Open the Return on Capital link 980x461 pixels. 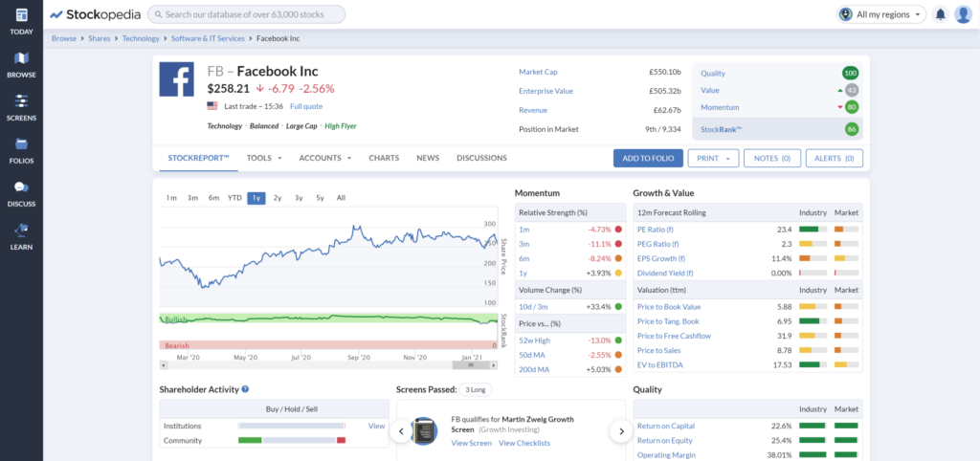(x=666, y=426)
